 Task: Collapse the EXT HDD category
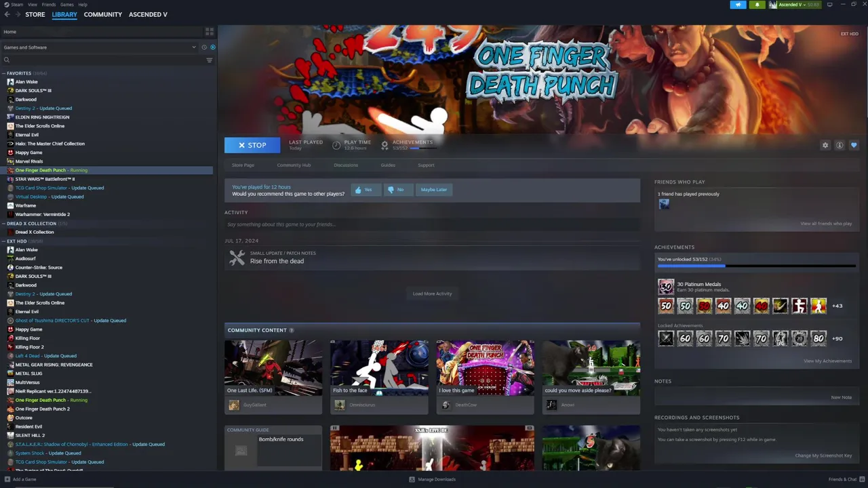coord(3,241)
